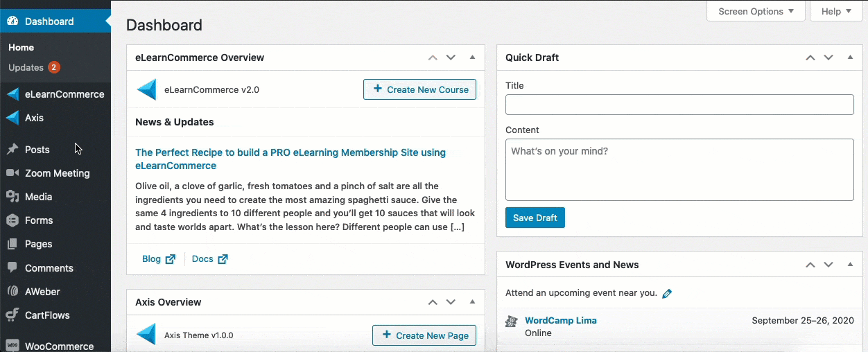Open the Help dropdown tab
This screenshot has width=868, height=352.
coord(836,11)
